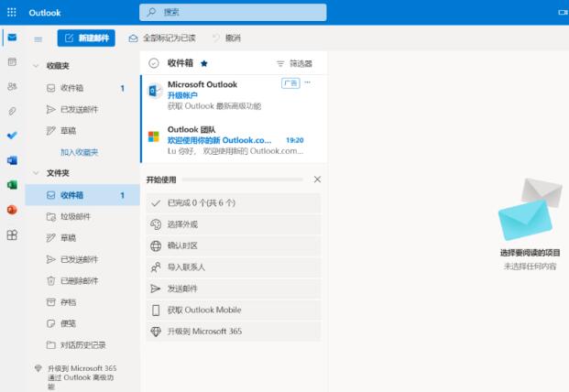Viewport: 569px width, 392px height.
Task: Open the 筛选器 filter dropdown
Action: pos(294,63)
